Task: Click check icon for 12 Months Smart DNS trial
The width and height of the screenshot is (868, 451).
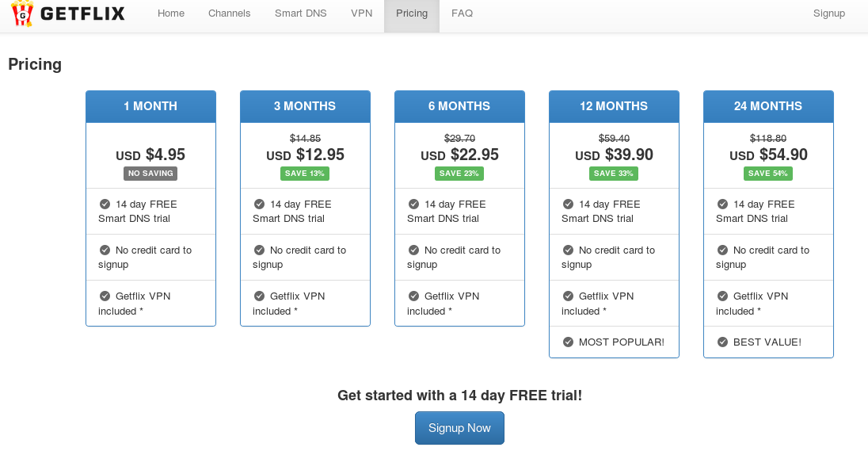Action: 568,204
